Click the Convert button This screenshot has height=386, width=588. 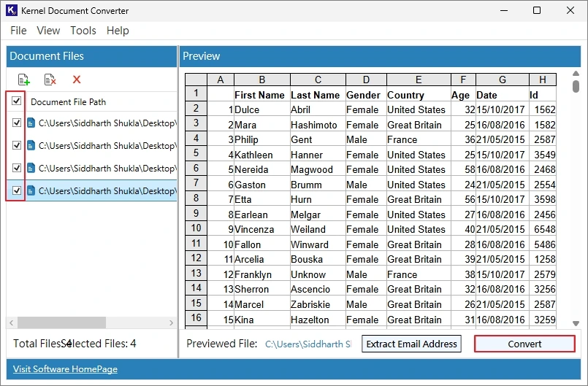click(524, 344)
